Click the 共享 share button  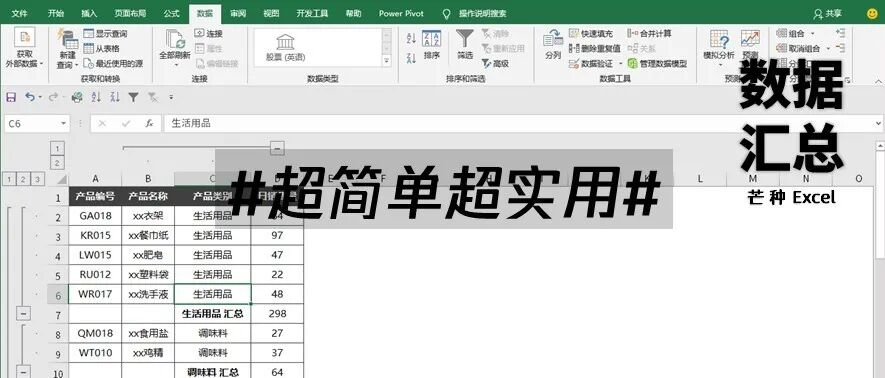827,14
